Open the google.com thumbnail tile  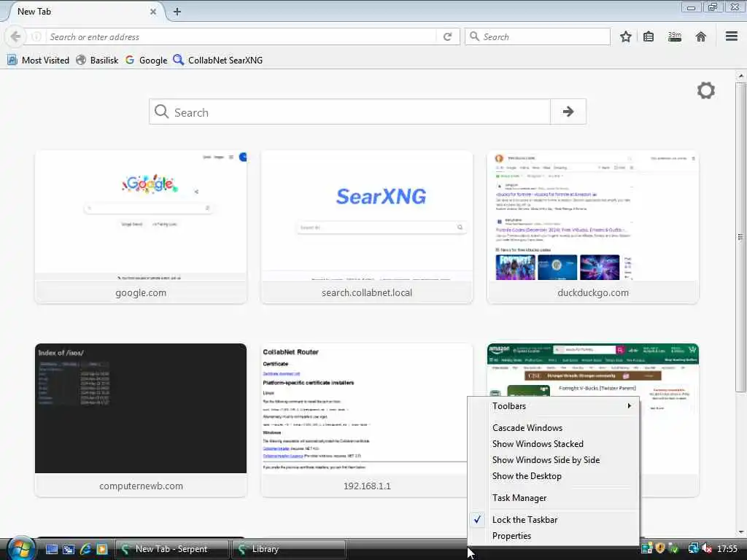[x=141, y=227]
